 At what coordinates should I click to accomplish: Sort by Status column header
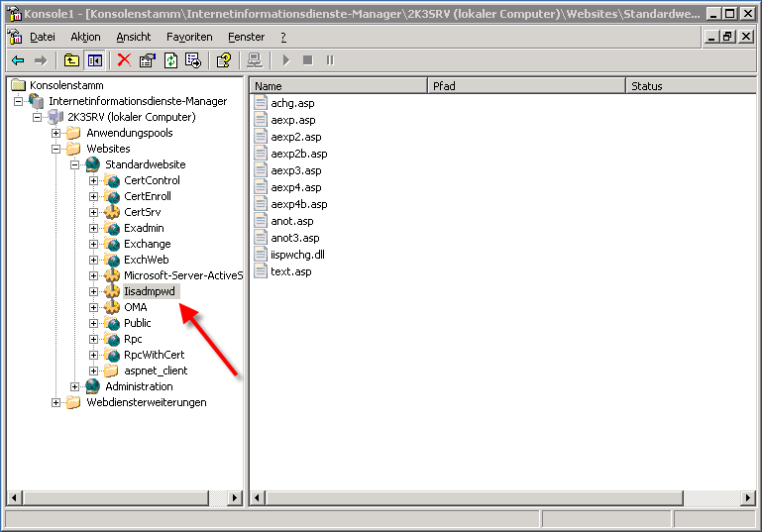pyautogui.click(x=691, y=86)
